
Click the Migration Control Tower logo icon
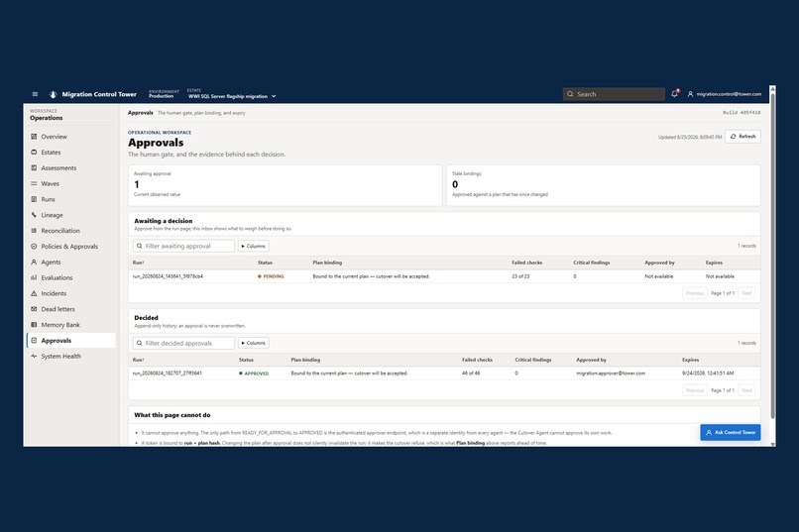[x=53, y=94]
